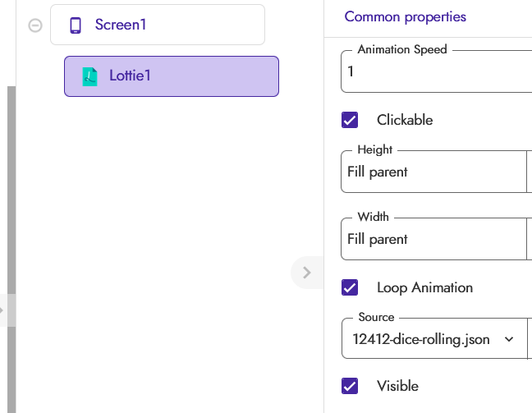
Task: Click the Screen1 phone icon
Action: tap(76, 25)
